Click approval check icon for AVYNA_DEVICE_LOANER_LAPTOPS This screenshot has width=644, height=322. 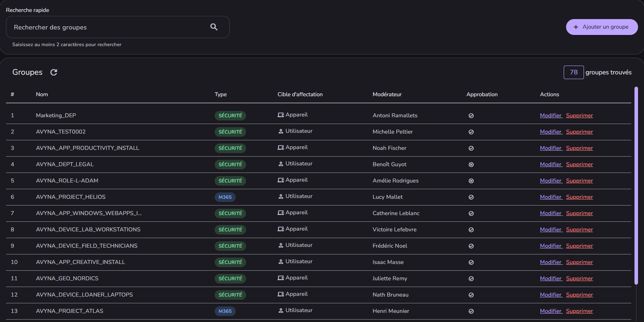pos(471,295)
